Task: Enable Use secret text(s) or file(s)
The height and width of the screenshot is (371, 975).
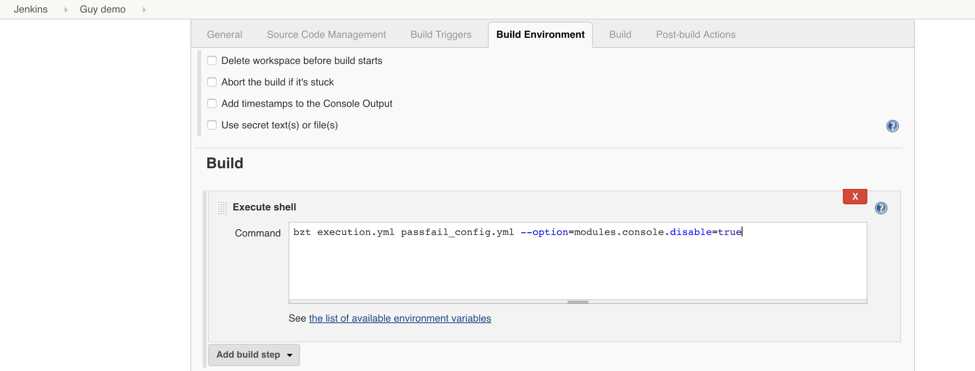Action: click(x=212, y=125)
